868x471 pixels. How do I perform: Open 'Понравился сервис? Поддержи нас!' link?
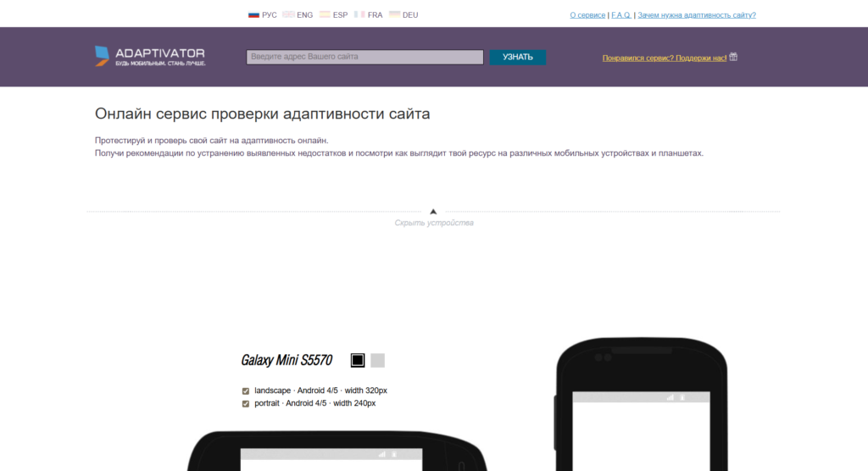click(x=665, y=58)
